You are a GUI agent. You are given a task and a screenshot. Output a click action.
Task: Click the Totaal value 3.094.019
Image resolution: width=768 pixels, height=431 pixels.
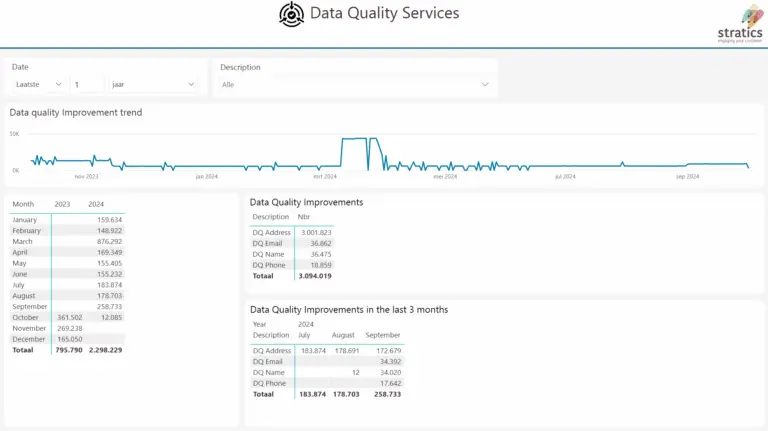click(x=315, y=275)
